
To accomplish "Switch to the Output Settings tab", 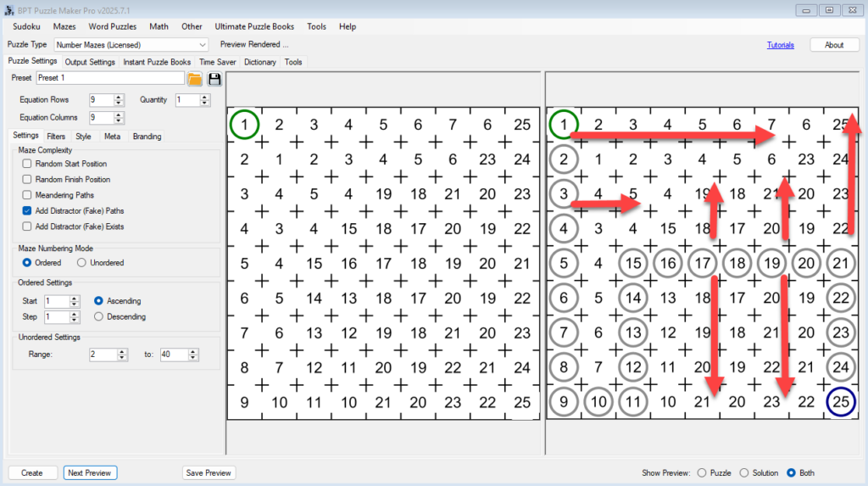I will tap(90, 62).
